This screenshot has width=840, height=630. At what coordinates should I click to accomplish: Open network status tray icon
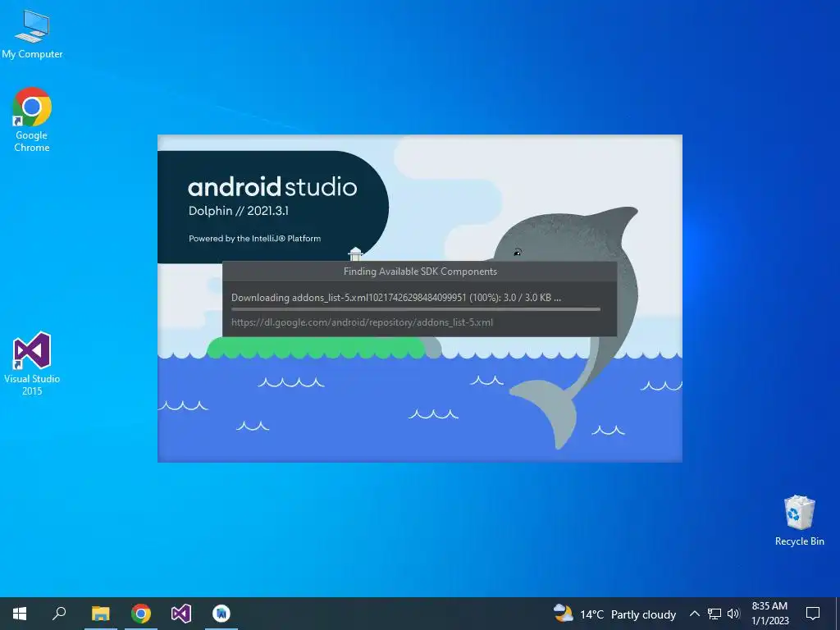click(714, 614)
